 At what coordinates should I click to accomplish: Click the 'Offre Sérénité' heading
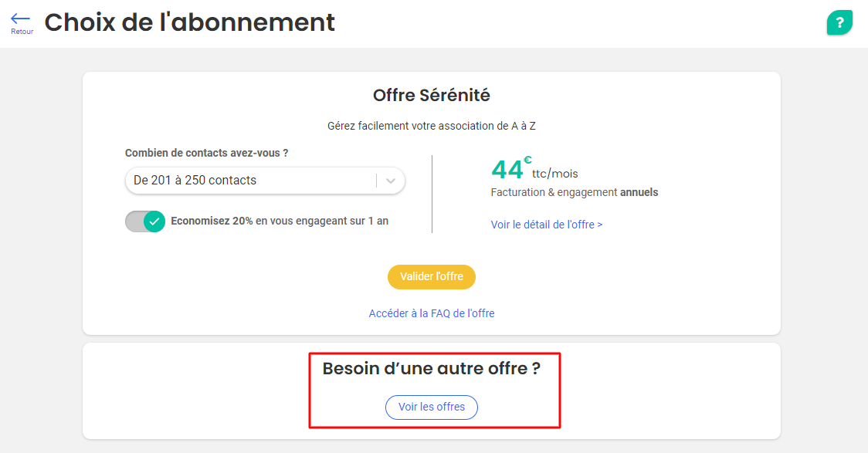pos(431,95)
